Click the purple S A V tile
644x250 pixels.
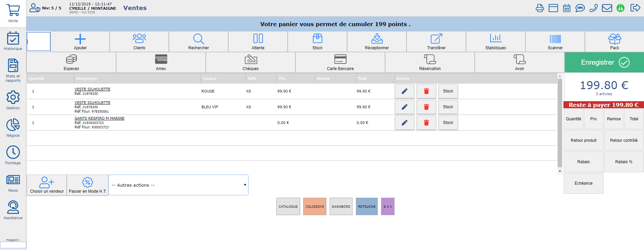click(x=387, y=206)
